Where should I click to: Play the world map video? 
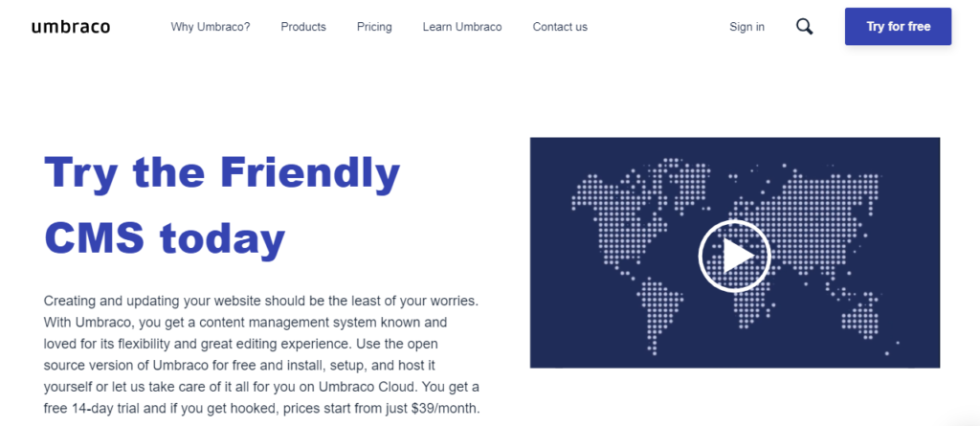pos(734,256)
